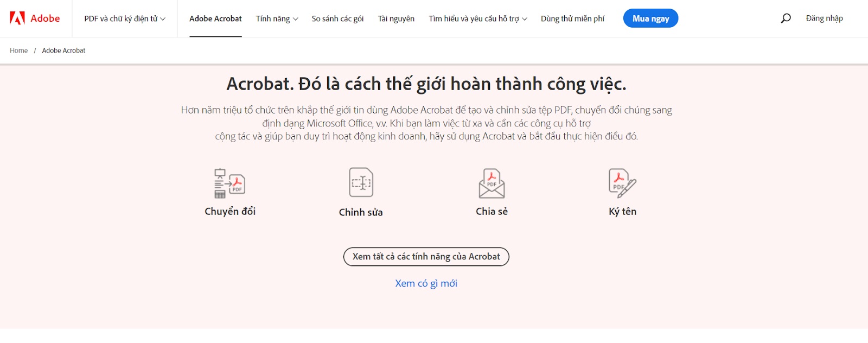Select the Chỉnh sửa edit PDF icon
Image resolution: width=868 pixels, height=343 pixels.
pos(361,182)
